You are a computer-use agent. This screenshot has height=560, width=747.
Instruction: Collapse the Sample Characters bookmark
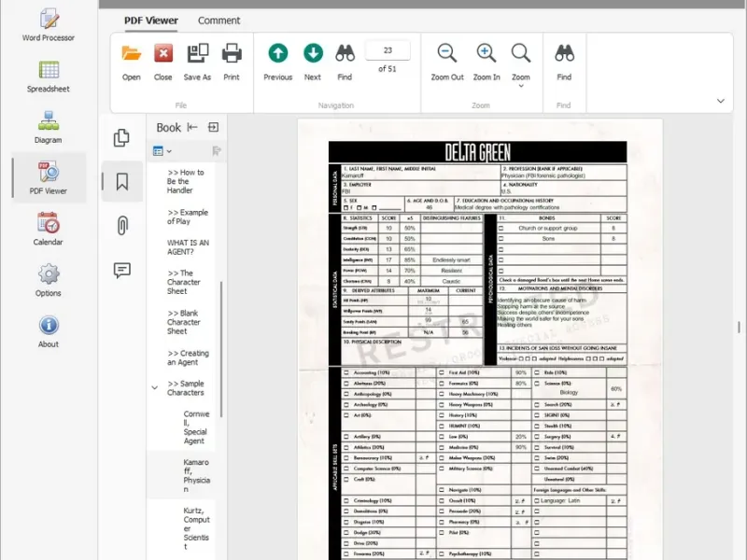pyautogui.click(x=154, y=387)
